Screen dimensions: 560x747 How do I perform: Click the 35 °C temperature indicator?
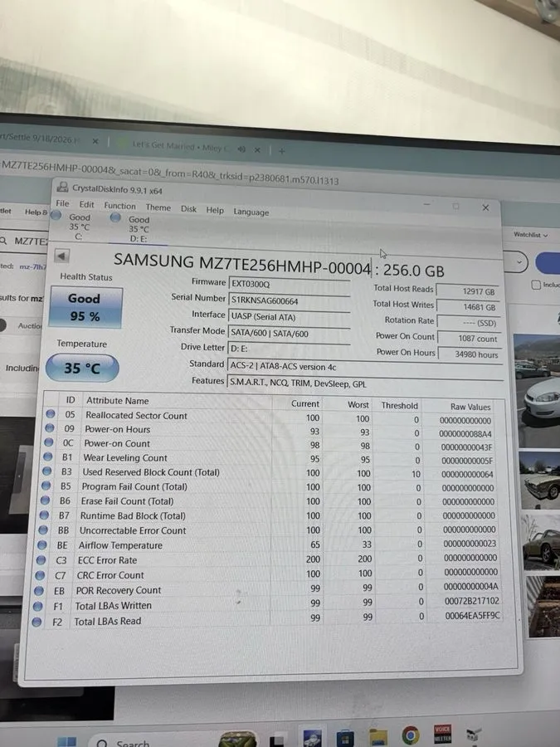(82, 368)
